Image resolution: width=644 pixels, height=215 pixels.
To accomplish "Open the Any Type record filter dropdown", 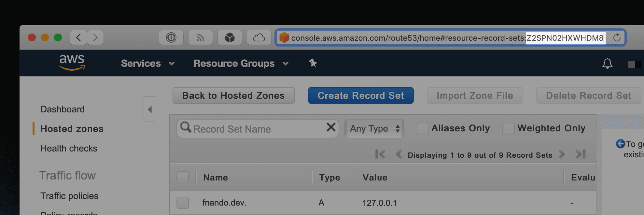I will tap(374, 129).
